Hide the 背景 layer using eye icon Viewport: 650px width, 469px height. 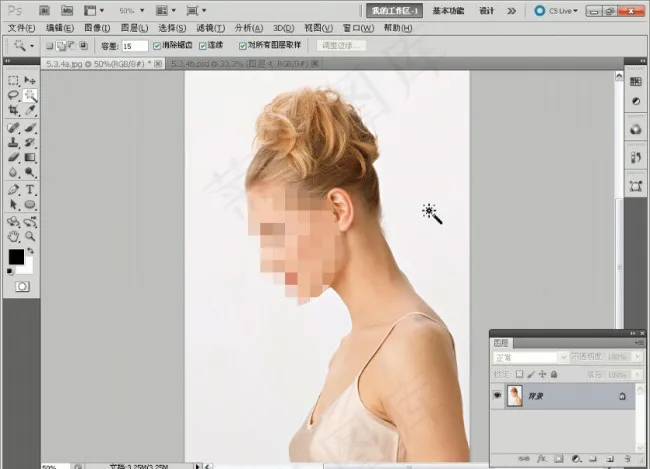pos(498,396)
